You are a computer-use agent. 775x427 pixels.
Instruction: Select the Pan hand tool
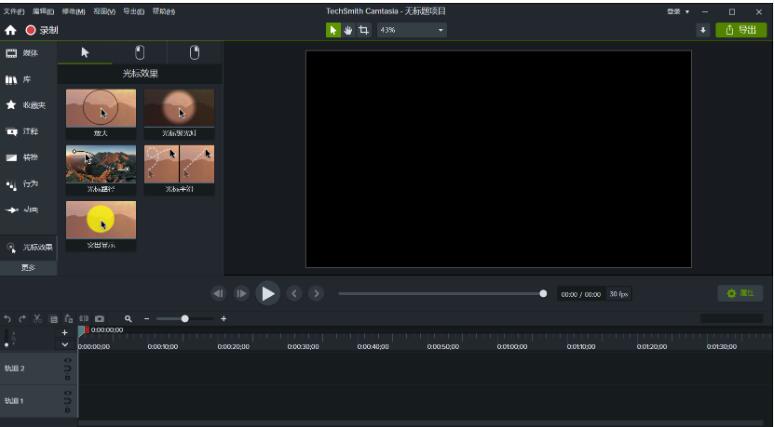coord(348,30)
